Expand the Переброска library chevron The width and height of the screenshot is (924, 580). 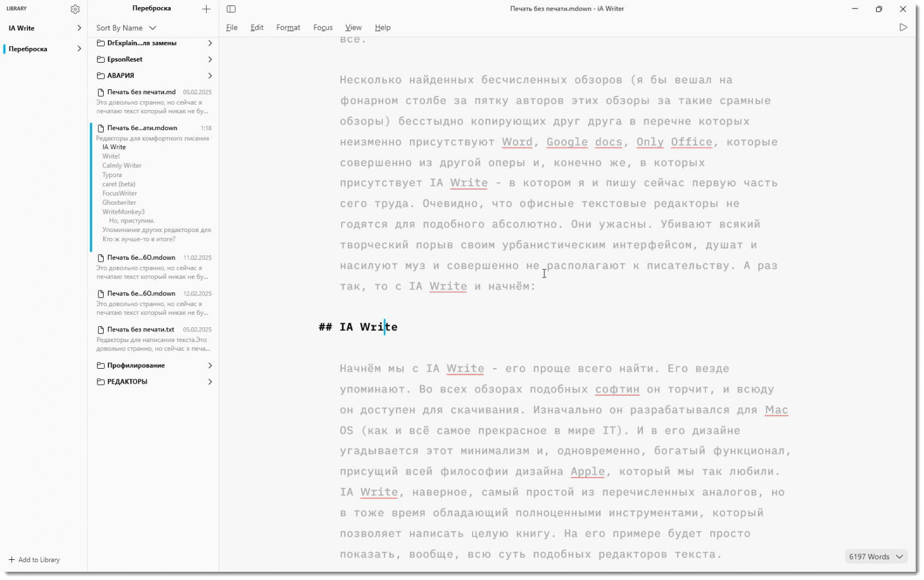point(79,49)
